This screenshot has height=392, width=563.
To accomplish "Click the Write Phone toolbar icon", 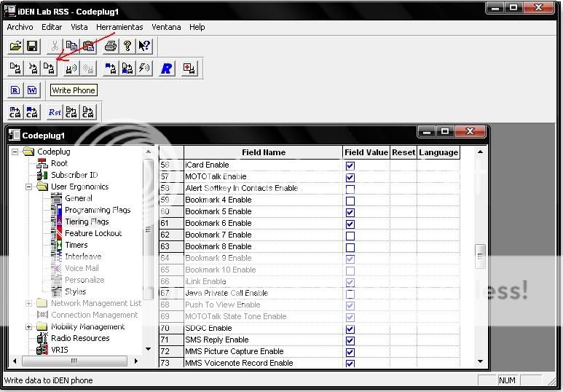I will coord(49,68).
